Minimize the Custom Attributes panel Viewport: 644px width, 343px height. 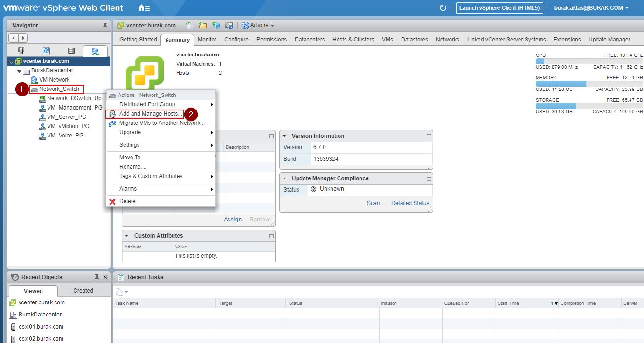[x=271, y=236]
